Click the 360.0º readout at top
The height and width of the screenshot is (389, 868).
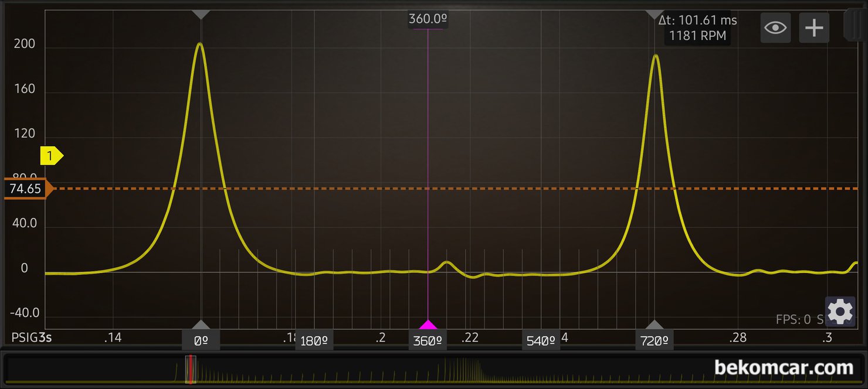click(428, 19)
